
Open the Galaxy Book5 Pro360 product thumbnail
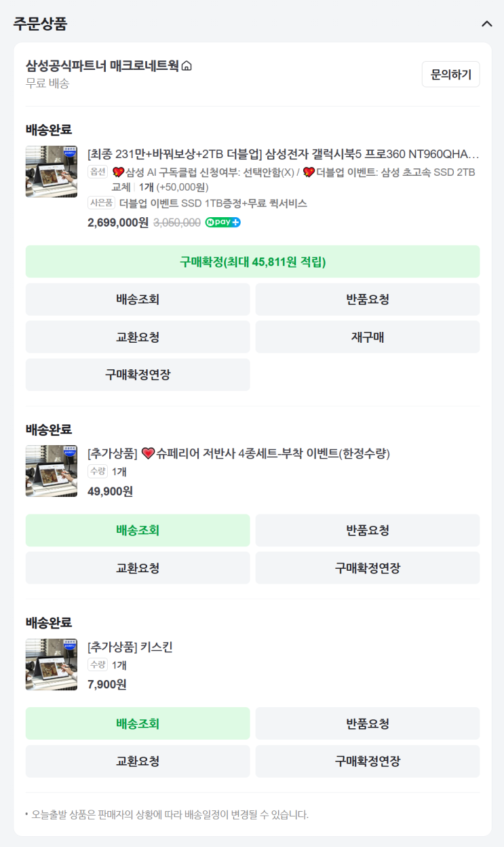(x=52, y=172)
